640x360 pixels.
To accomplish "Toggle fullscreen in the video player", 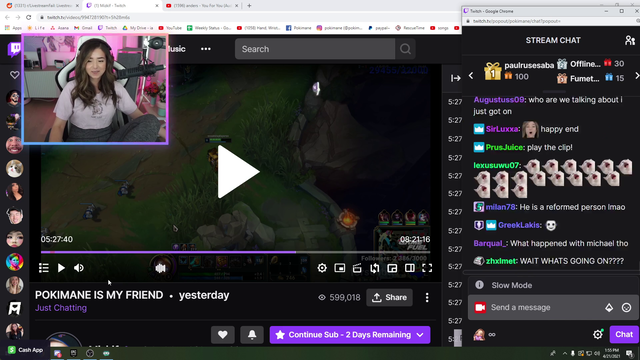I will tap(427, 268).
